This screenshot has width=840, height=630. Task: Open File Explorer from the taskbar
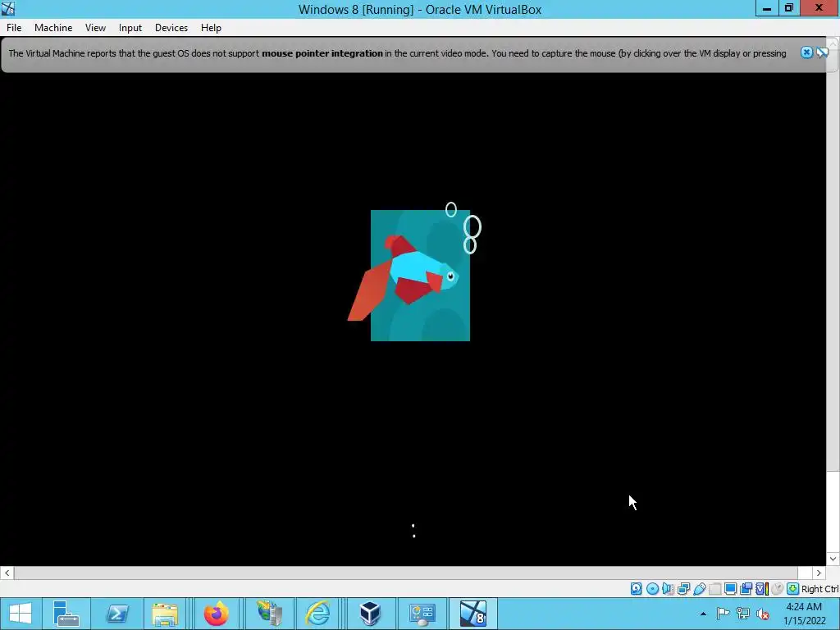point(165,614)
